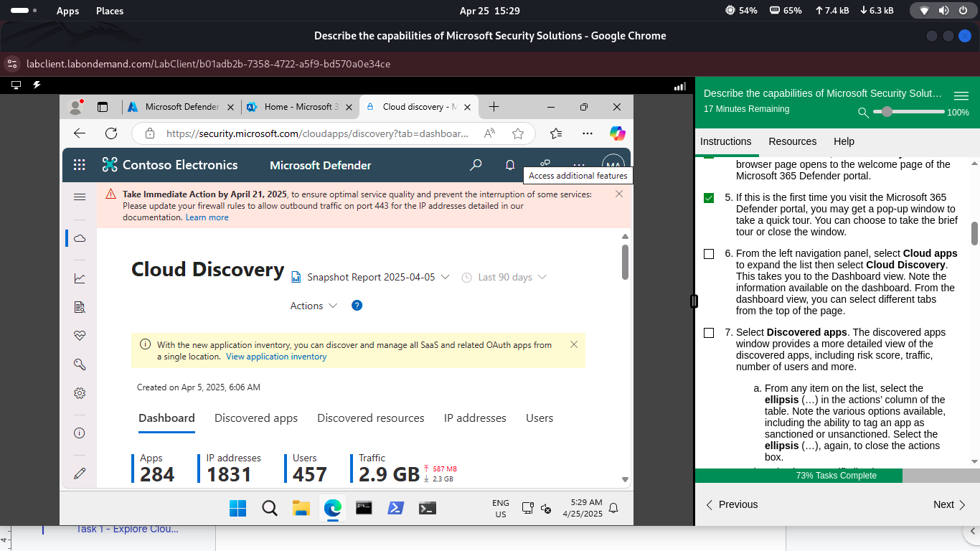Open Permissions key icon in left navigation
Image resolution: width=980 pixels, height=551 pixels.
click(79, 364)
